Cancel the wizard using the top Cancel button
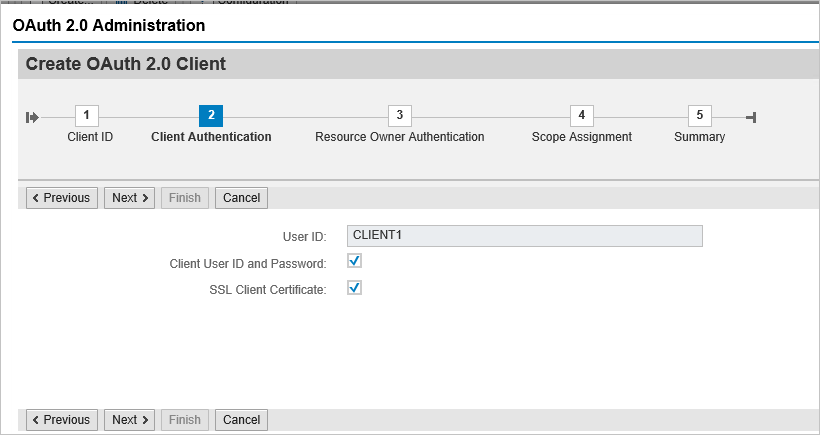 coord(241,198)
